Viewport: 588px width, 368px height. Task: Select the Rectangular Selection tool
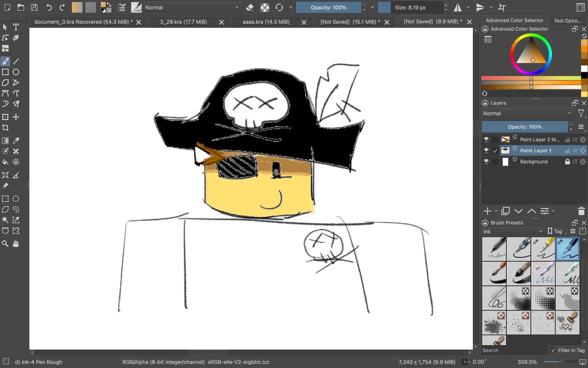click(x=5, y=199)
